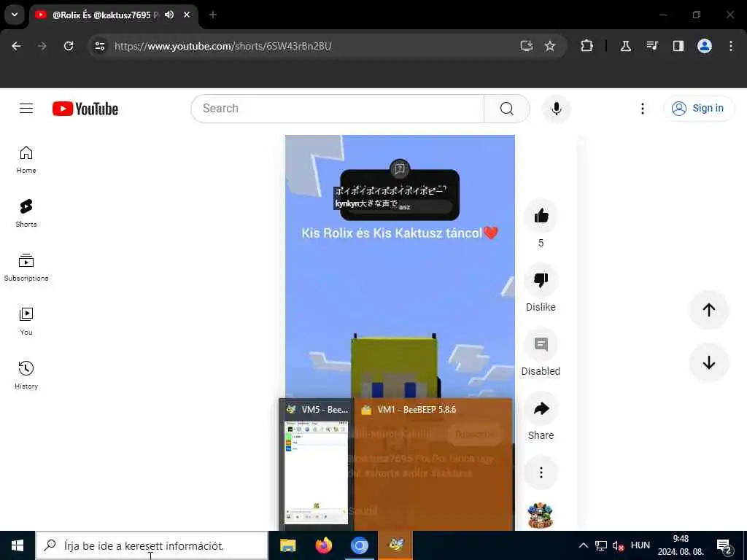This screenshot has width=747, height=560.
Task: Click the BeeBEEP taskbar icon
Action: pos(396,545)
